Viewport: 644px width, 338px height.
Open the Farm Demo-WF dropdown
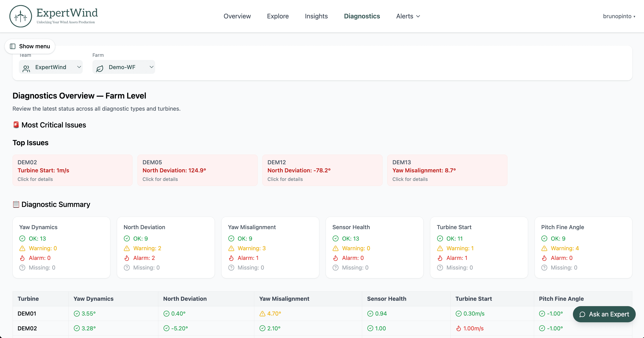click(124, 67)
